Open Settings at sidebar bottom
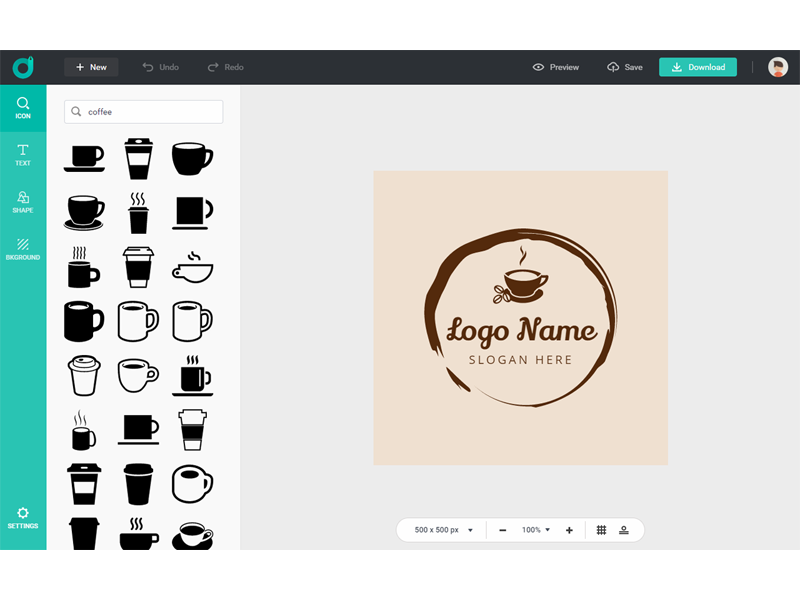 (23, 517)
